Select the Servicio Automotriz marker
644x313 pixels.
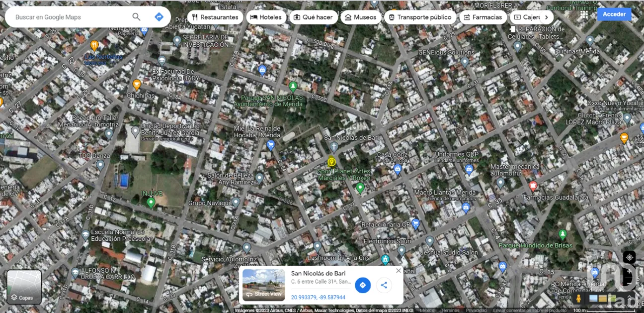pyautogui.click(x=247, y=248)
